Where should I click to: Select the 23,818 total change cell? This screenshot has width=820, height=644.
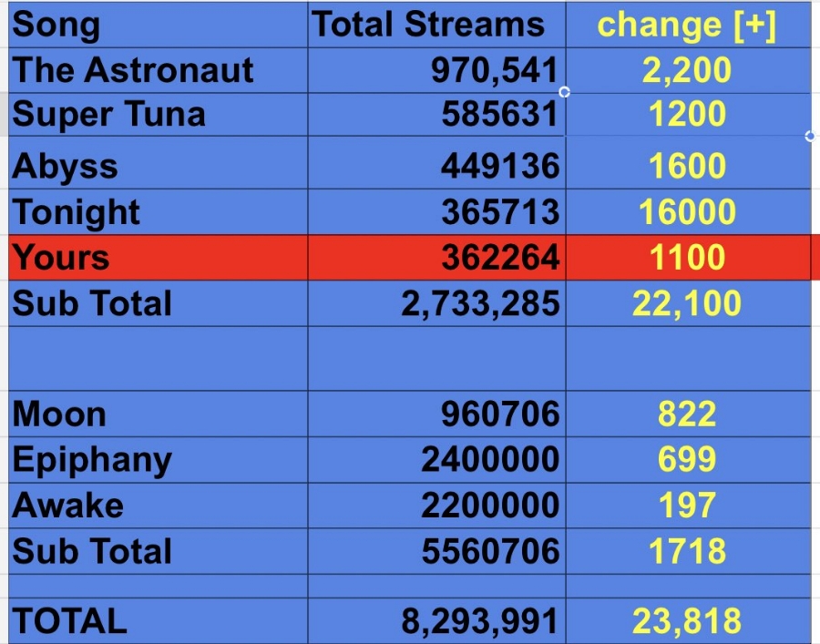pyautogui.click(x=687, y=621)
